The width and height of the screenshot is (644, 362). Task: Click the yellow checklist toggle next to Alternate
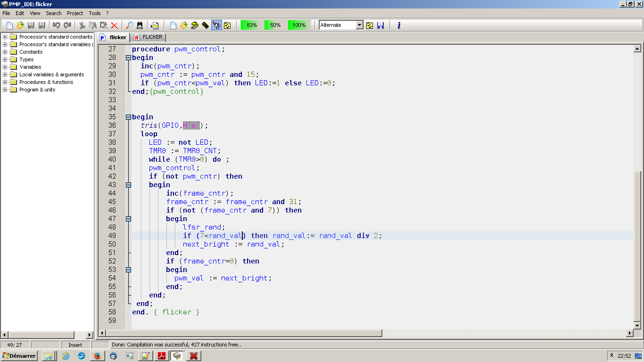point(369,25)
